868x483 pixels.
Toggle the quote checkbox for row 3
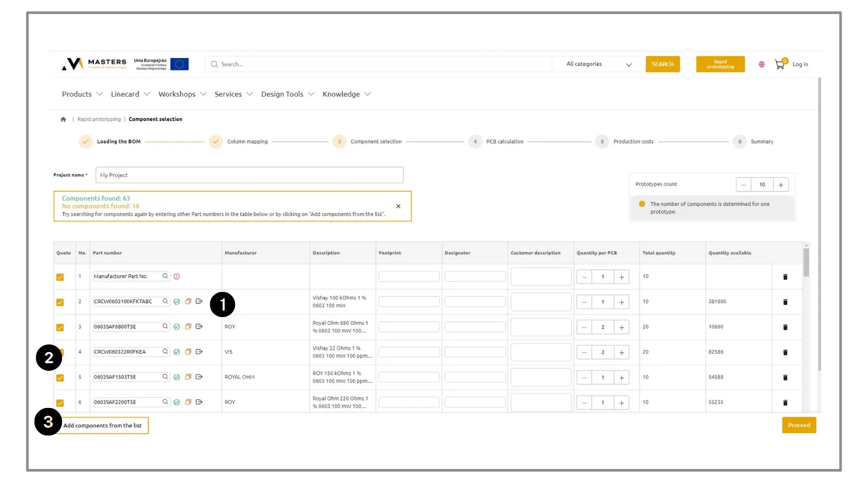pyautogui.click(x=60, y=327)
